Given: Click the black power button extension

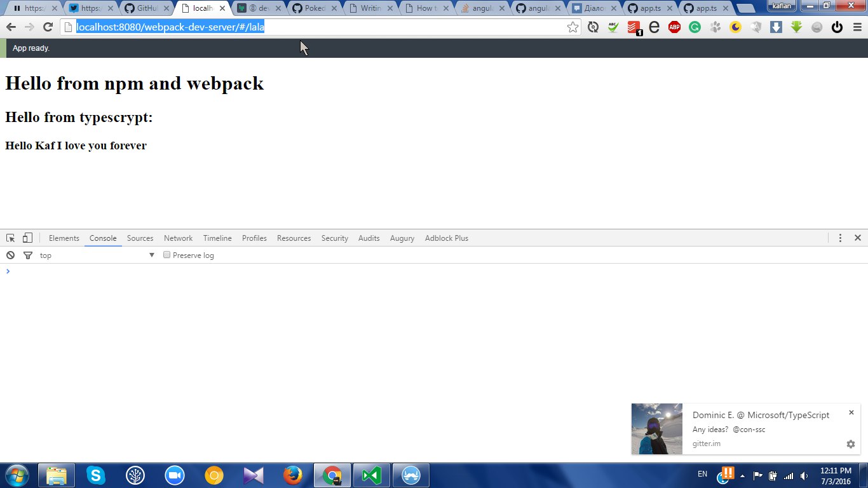Looking at the screenshot, I should pyautogui.click(x=837, y=27).
